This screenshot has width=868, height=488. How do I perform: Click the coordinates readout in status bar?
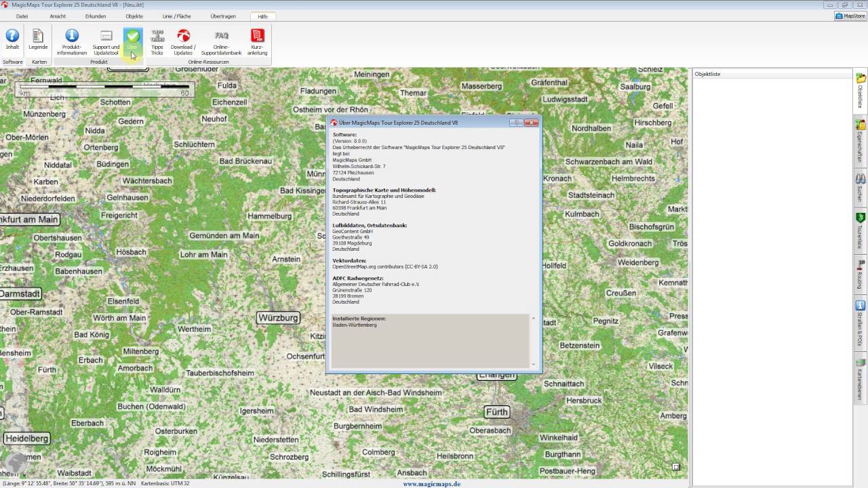[x=69, y=484]
